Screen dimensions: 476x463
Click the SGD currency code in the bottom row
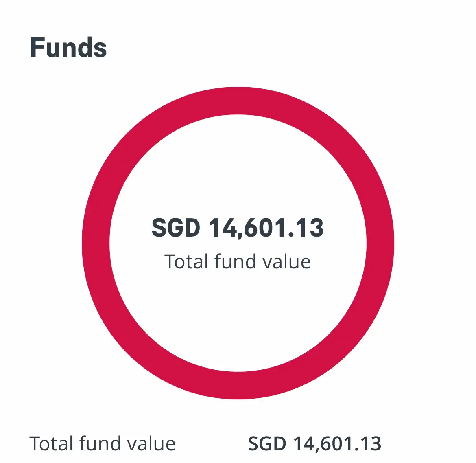coord(267,443)
